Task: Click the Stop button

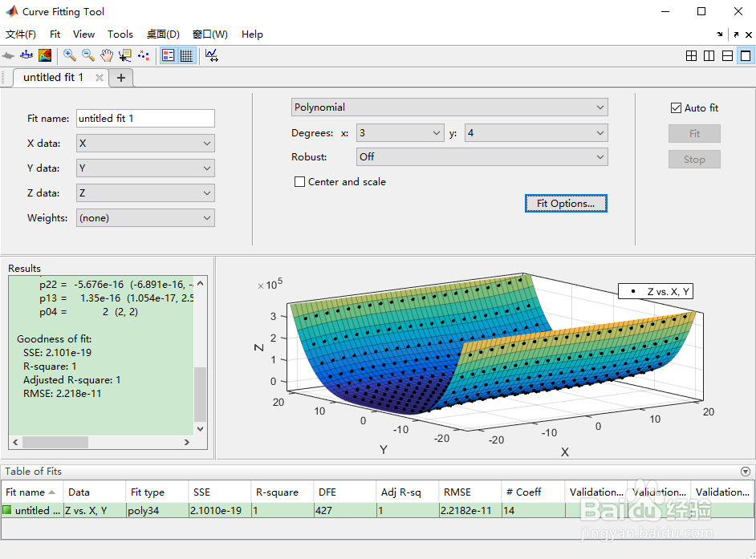Action: point(694,160)
